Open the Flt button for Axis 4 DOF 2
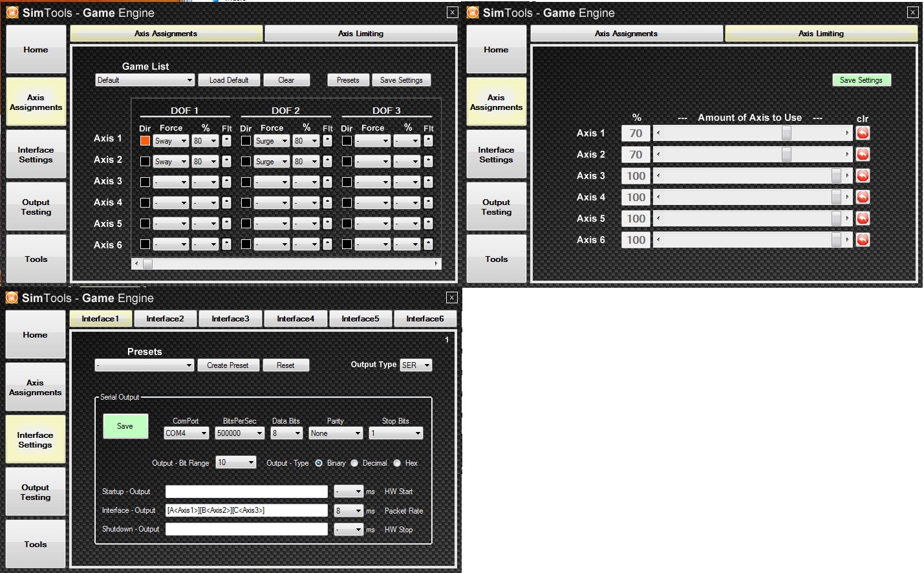924x573 pixels. point(327,202)
